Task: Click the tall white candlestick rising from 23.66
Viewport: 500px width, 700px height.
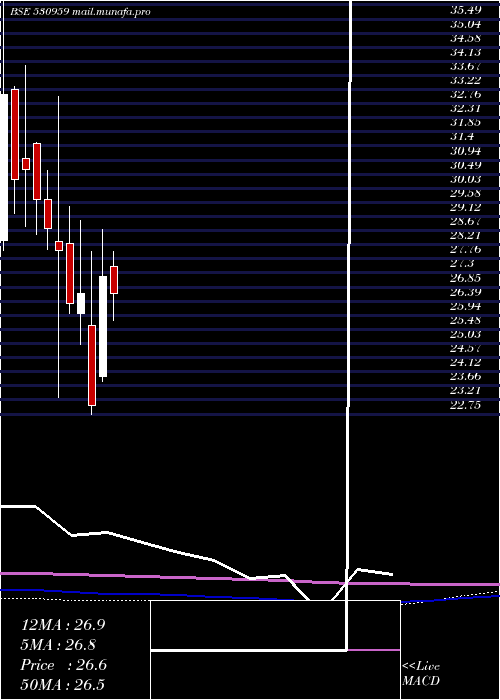Action: [103, 326]
